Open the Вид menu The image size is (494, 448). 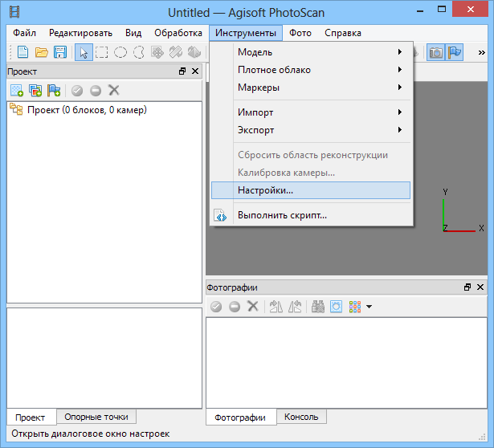point(133,33)
